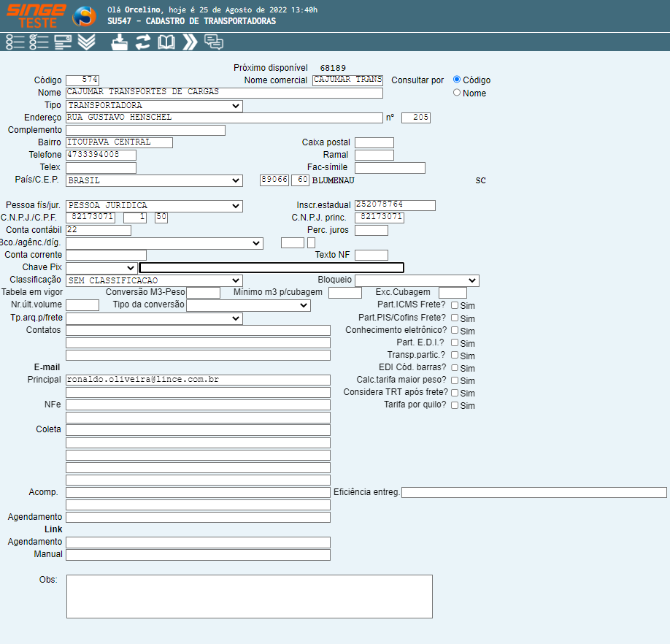Click the triple down-chevron toolbar icon

[x=87, y=42]
